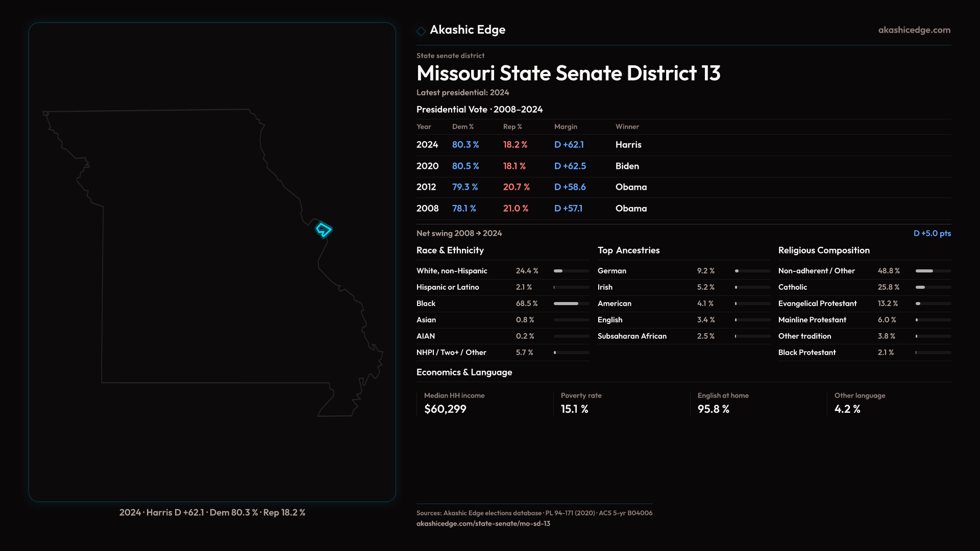Click the Poverty rate 15.1 % stat
The image size is (980, 551).
click(574, 409)
